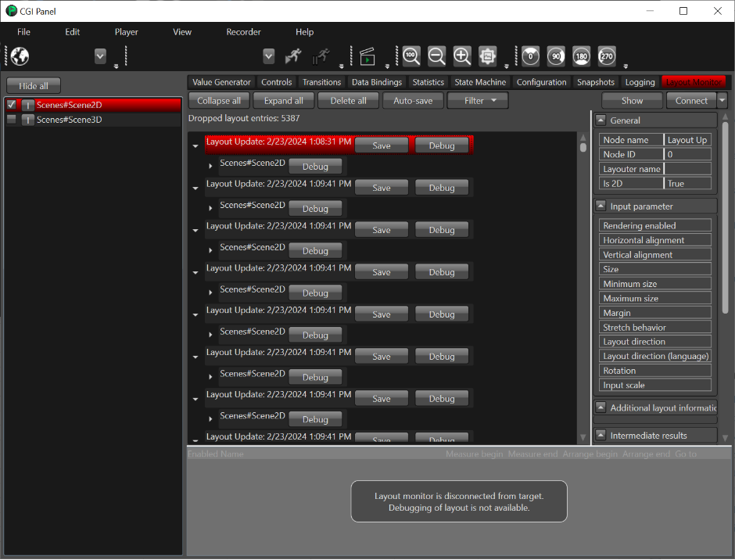This screenshot has width=735, height=560.
Task: Check the Scenes#Scene3D checkbox
Action: [12, 119]
